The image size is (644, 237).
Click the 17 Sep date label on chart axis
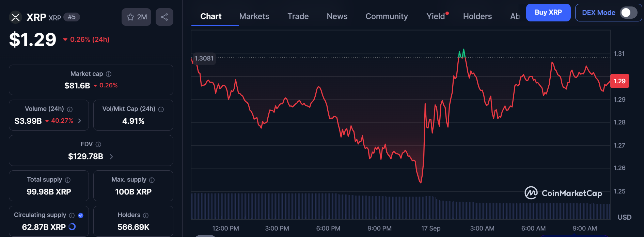click(x=431, y=228)
